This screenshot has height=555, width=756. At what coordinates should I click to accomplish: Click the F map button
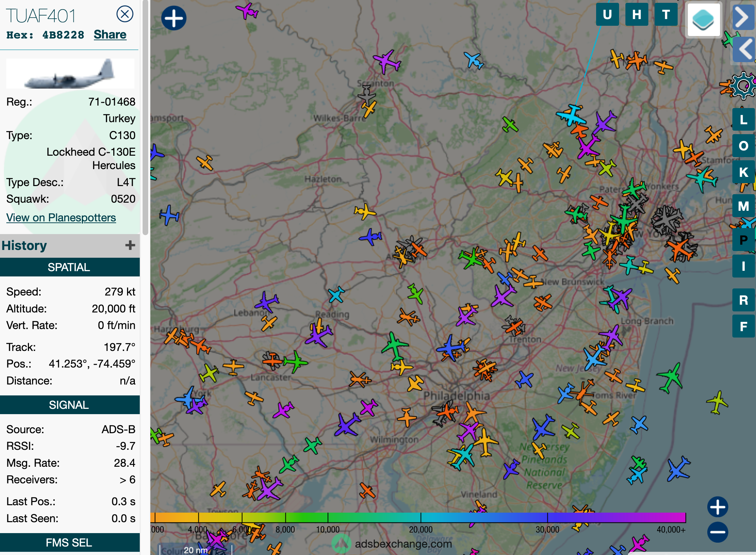point(744,326)
